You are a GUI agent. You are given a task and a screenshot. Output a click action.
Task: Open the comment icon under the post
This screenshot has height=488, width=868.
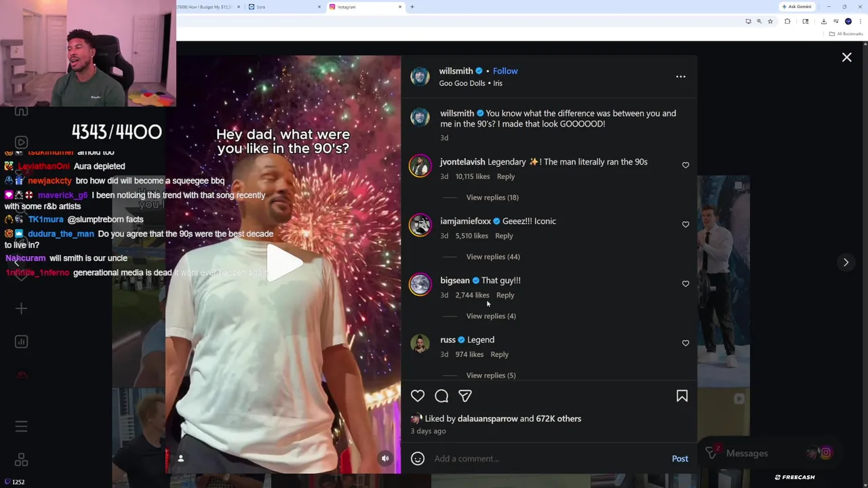[x=441, y=396]
